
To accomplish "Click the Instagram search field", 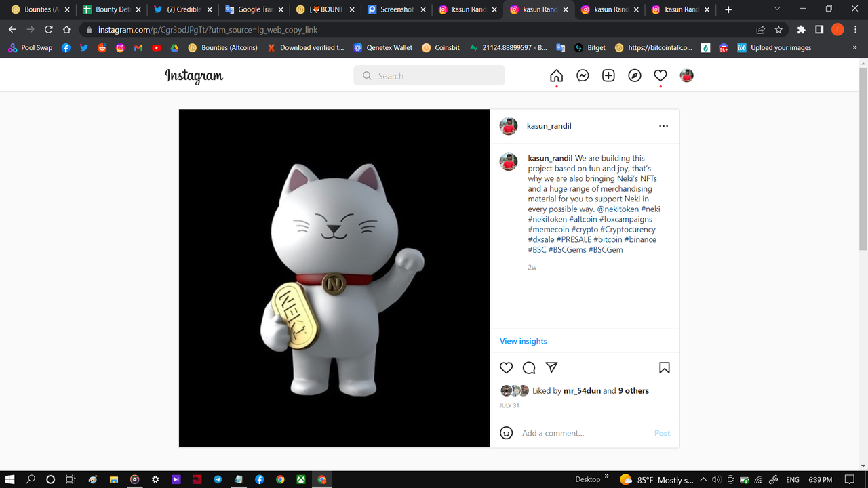I will (429, 75).
